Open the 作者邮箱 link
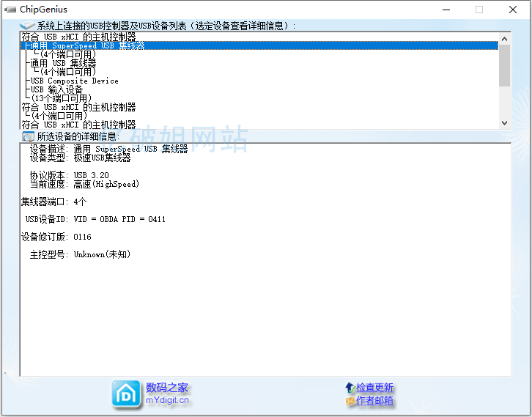This screenshot has width=532, height=417. tap(374, 401)
